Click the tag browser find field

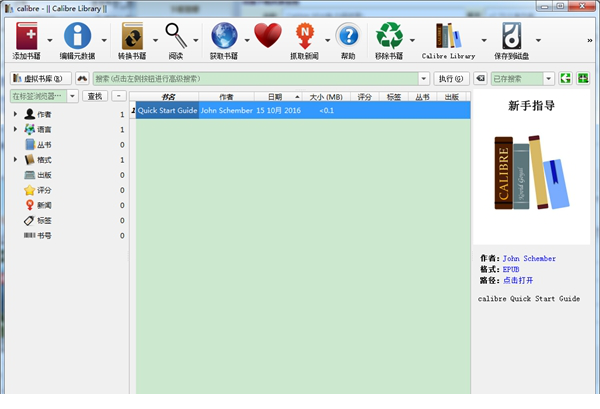coord(39,96)
